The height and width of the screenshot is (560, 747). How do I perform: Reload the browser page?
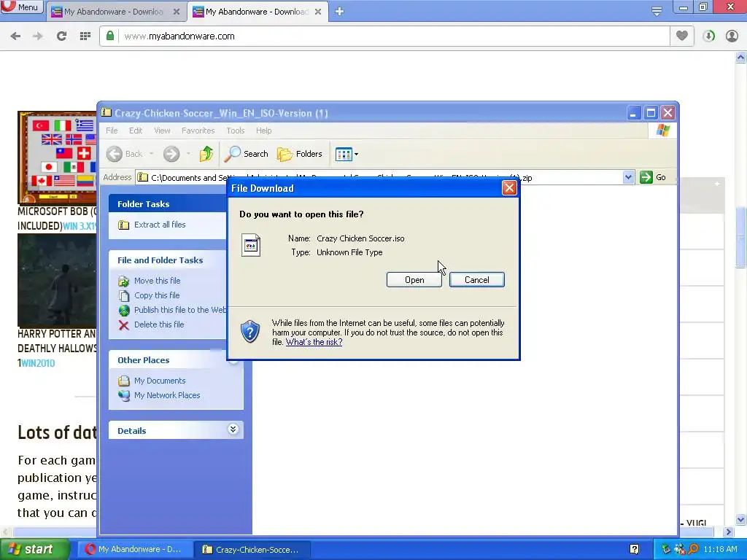[61, 36]
